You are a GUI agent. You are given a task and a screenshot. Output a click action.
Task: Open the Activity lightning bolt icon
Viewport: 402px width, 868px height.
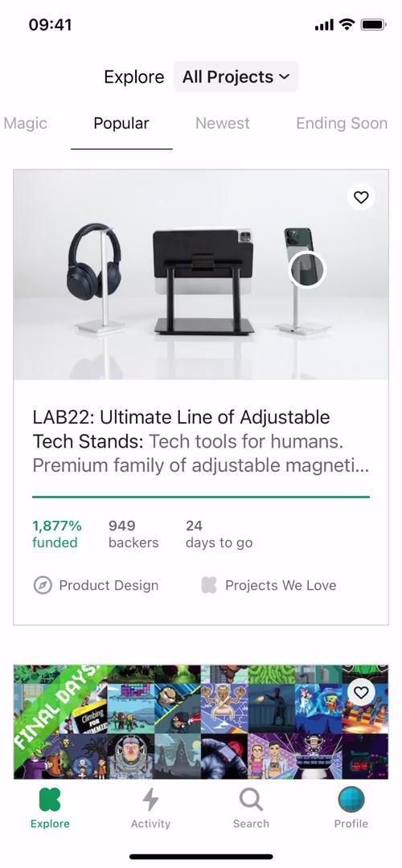click(x=150, y=800)
